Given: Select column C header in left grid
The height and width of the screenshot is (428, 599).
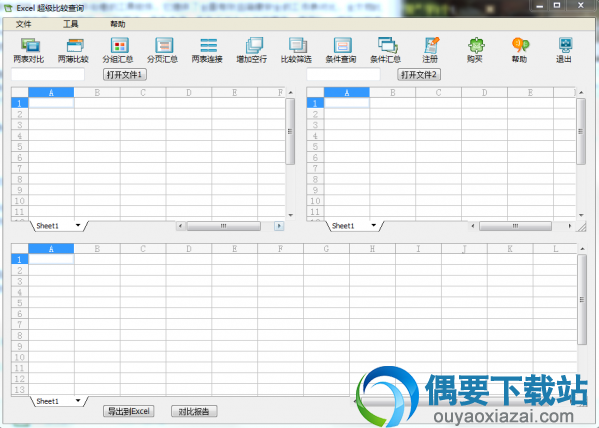Looking at the screenshot, I should 143,92.
